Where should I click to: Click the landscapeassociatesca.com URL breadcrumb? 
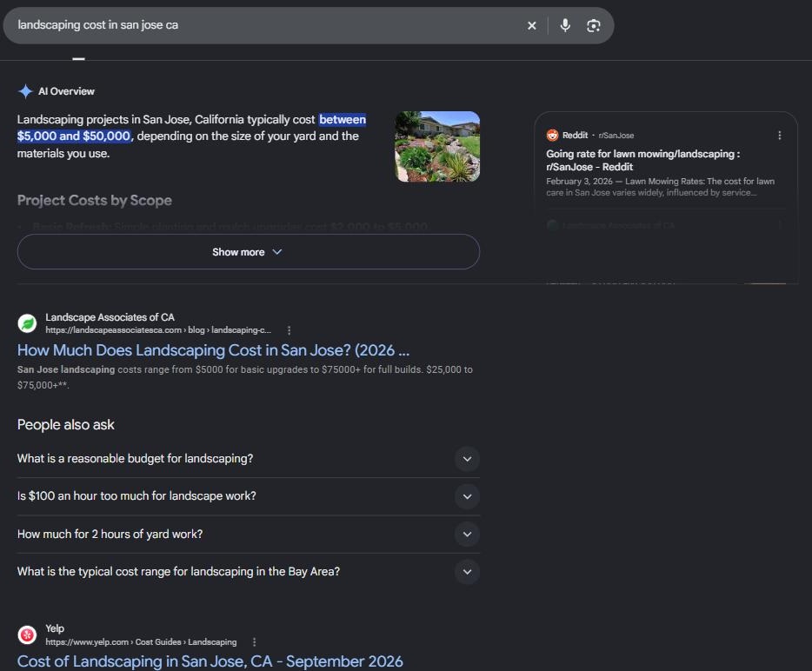click(158, 330)
